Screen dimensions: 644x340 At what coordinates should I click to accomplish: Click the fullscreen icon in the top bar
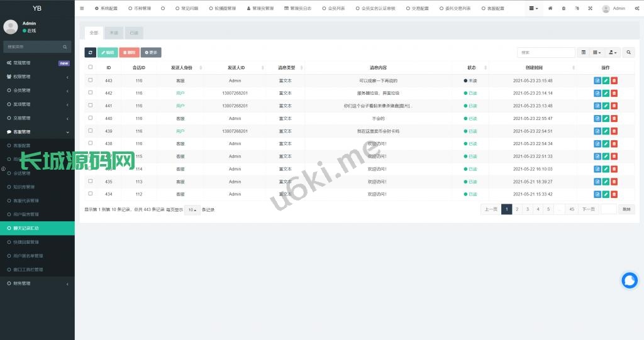click(589, 9)
